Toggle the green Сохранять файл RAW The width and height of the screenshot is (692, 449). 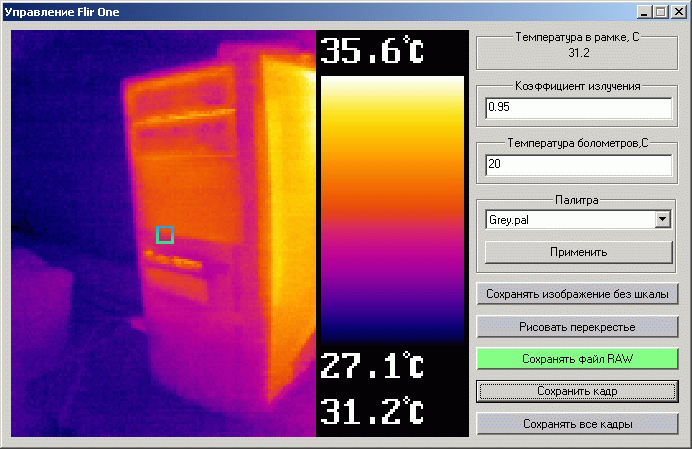click(577, 359)
